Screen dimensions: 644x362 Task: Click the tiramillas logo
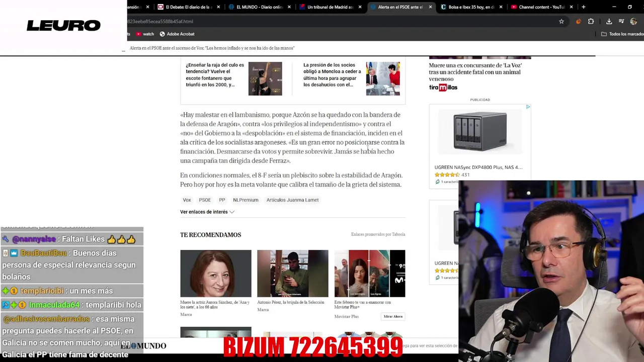pos(443,87)
